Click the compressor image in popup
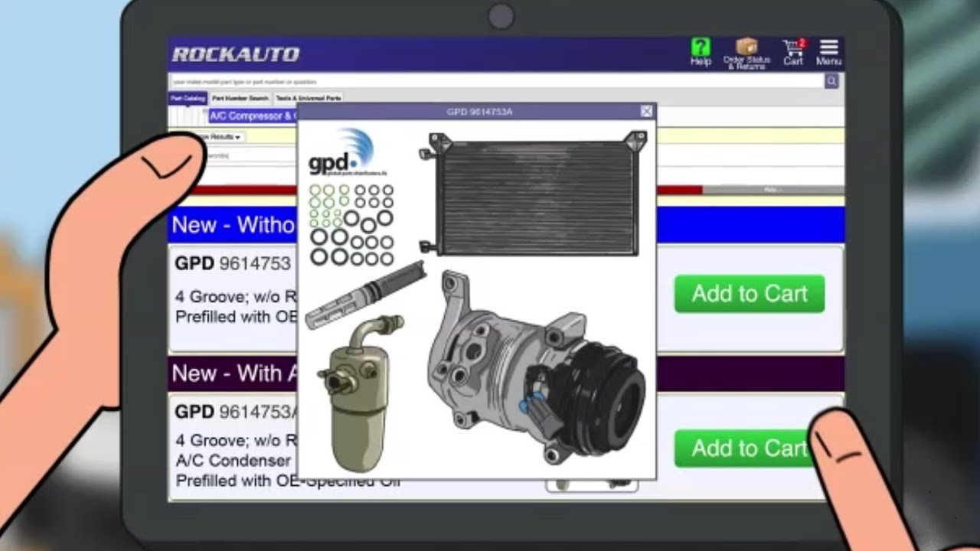 (536, 367)
